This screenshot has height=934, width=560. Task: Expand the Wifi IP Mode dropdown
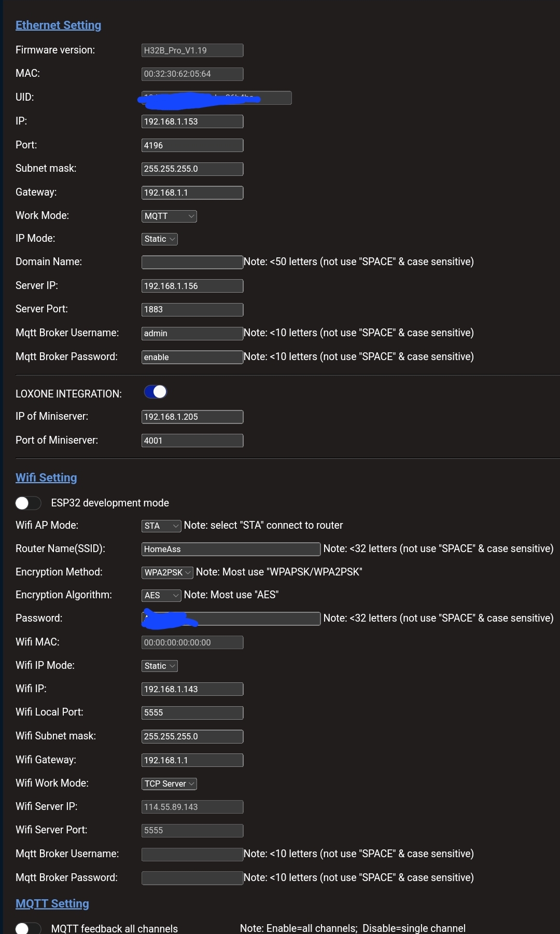160,666
